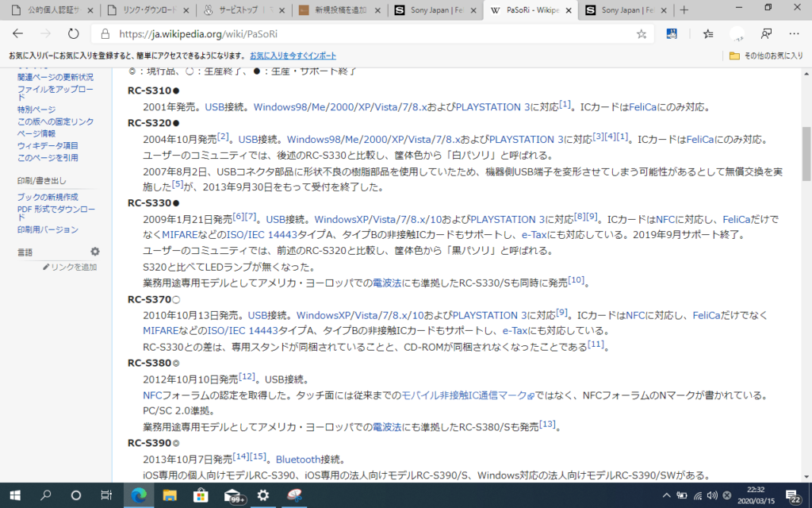This screenshot has width=812, height=508.
Task: Open Task View on the taskbar
Action: point(106,495)
